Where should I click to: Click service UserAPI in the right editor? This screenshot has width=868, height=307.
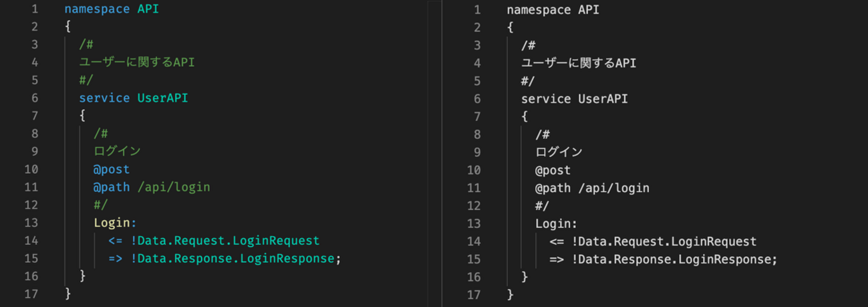[574, 99]
